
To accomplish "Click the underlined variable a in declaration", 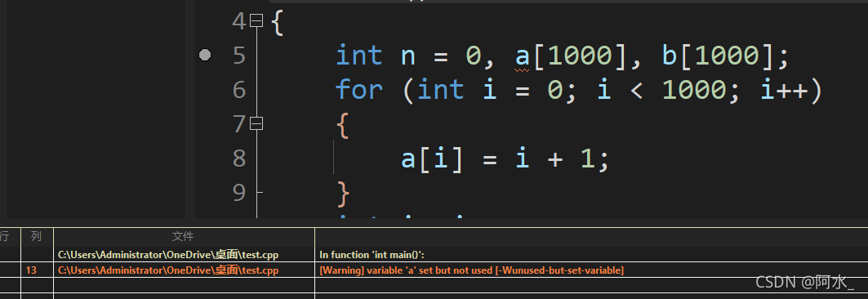I will pyautogui.click(x=522, y=57).
